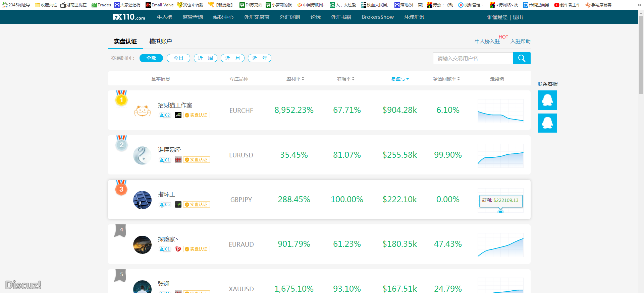Sort by 盈利率 column header
Image resolution: width=644 pixels, height=293 pixels.
tap(295, 79)
